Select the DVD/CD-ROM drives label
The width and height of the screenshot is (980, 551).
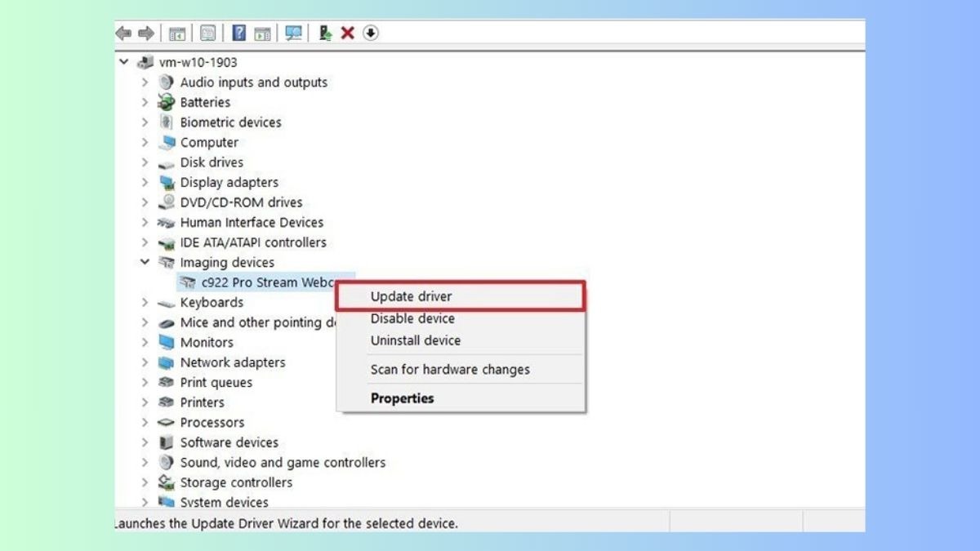pos(241,202)
